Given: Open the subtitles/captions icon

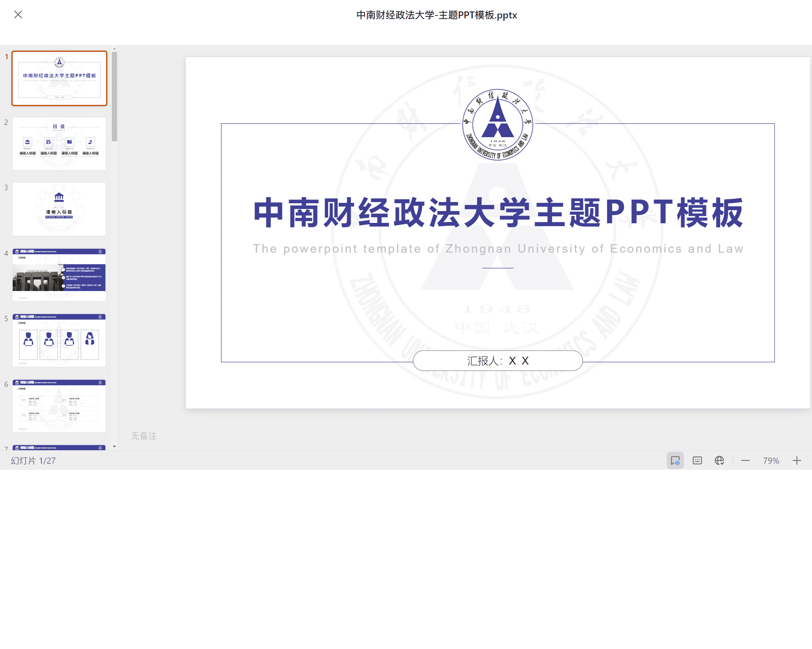Looking at the screenshot, I should pos(697,460).
